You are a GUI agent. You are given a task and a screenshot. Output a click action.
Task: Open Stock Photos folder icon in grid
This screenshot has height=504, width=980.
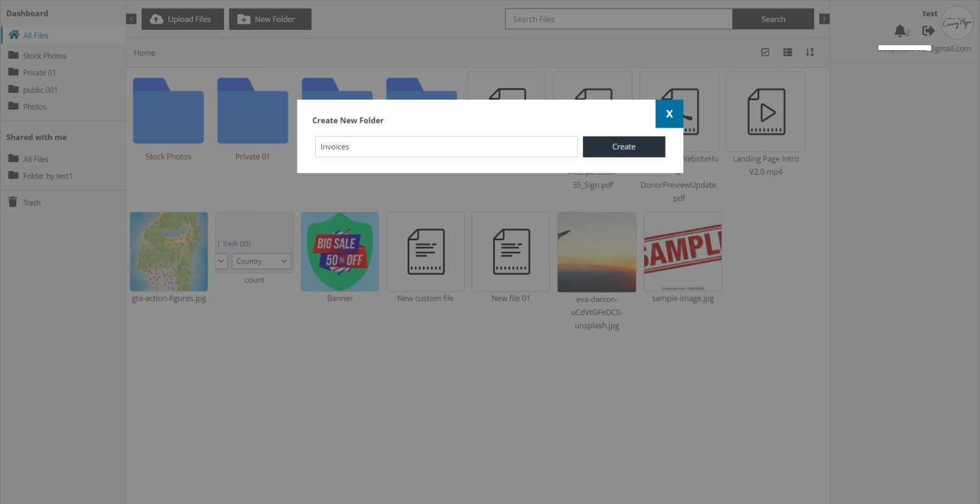169,111
